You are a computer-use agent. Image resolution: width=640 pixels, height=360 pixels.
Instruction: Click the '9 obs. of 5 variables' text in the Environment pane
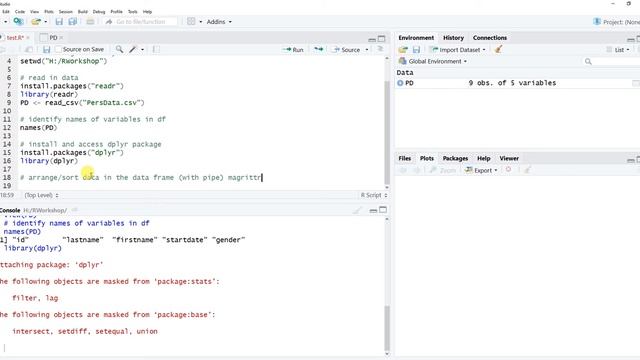(512, 83)
